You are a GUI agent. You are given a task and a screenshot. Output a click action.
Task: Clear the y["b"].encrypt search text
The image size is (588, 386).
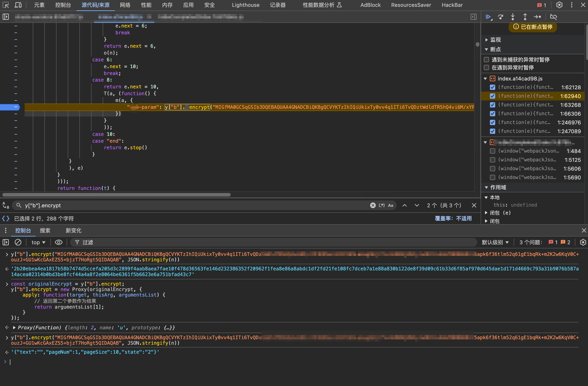(373, 205)
